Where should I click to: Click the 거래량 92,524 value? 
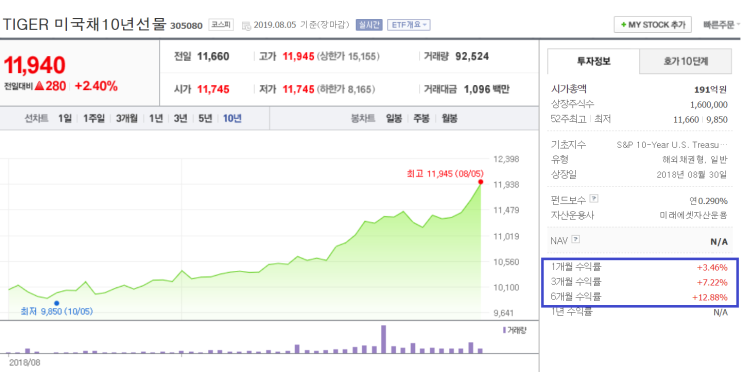472,56
